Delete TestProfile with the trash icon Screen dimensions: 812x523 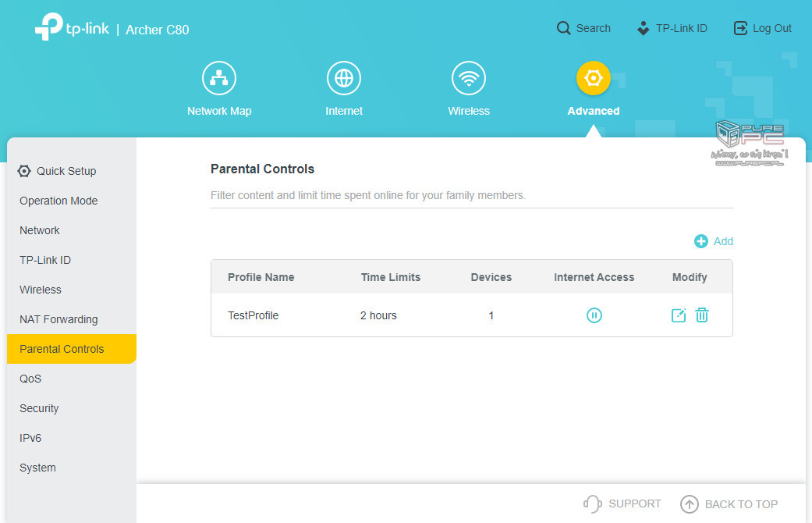[702, 315]
